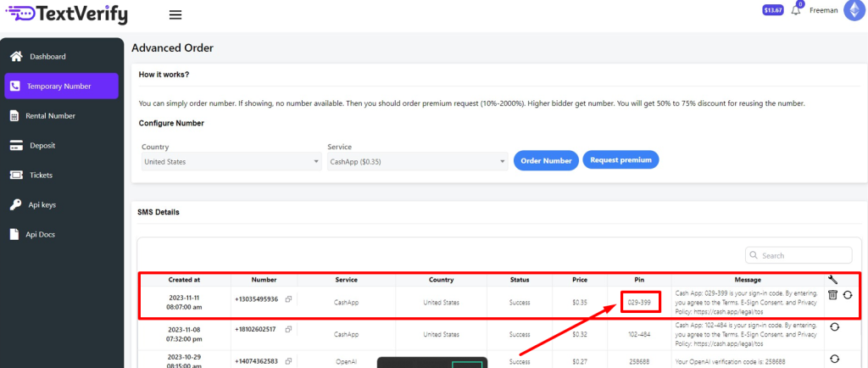Open the Service dropdown showing CashApp
868x368 pixels.
click(x=416, y=162)
